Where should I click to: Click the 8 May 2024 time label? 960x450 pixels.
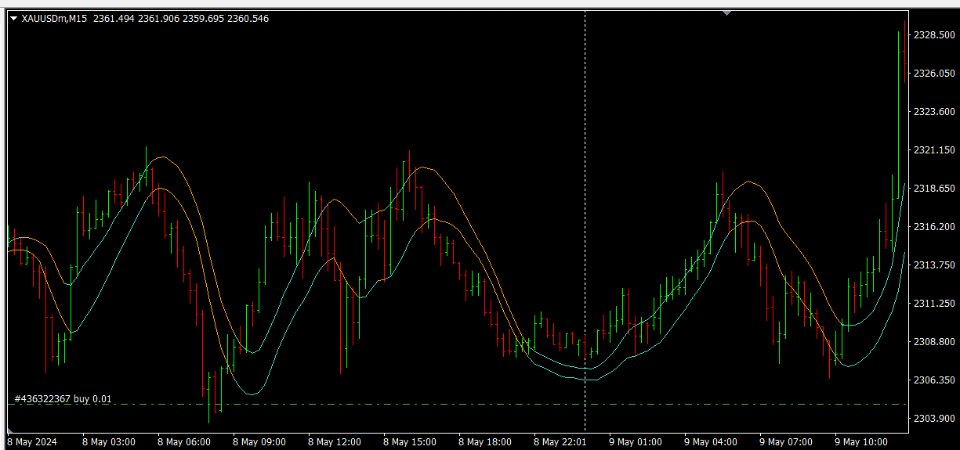point(32,441)
